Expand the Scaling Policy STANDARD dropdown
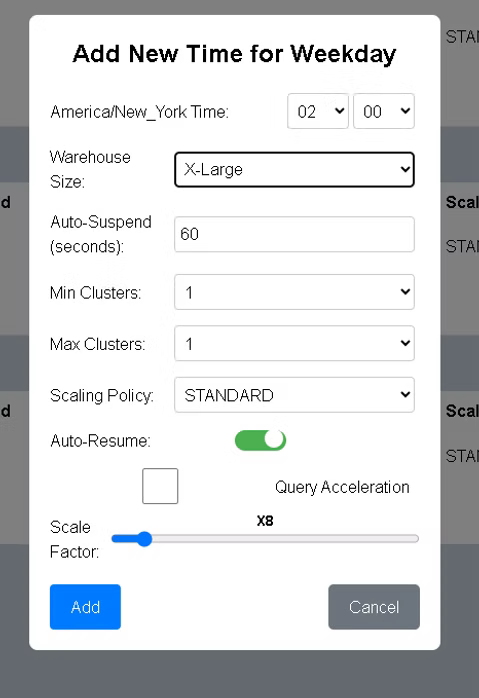Screen dimensions: 479x698 (294, 395)
